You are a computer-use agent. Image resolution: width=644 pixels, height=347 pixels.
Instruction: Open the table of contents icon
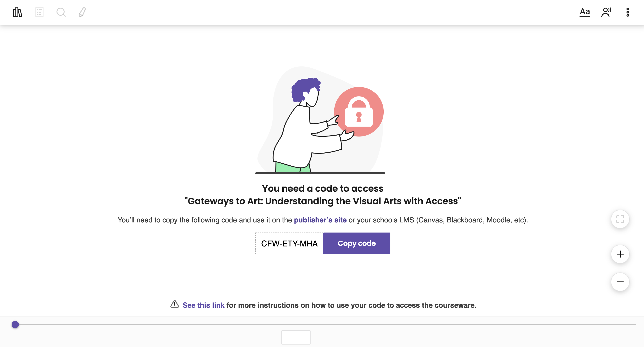[39, 12]
